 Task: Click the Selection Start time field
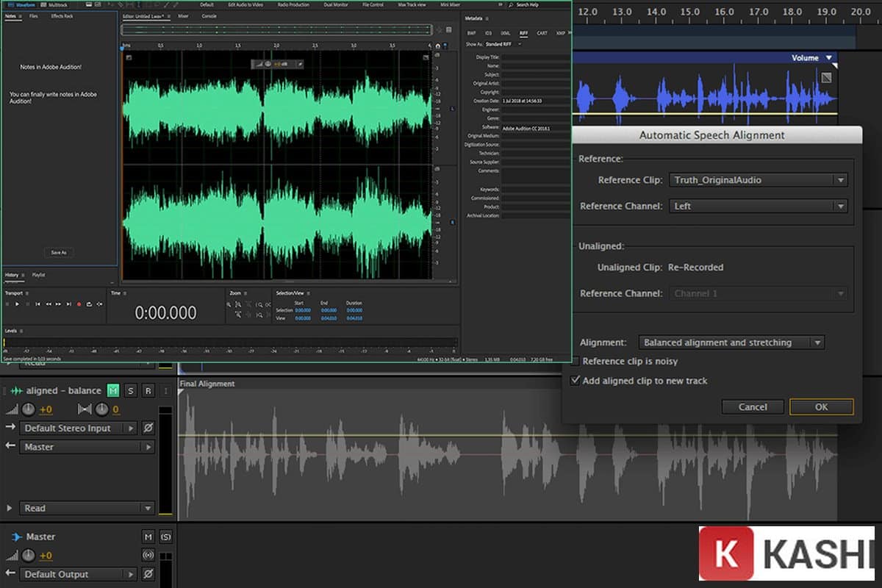303,310
